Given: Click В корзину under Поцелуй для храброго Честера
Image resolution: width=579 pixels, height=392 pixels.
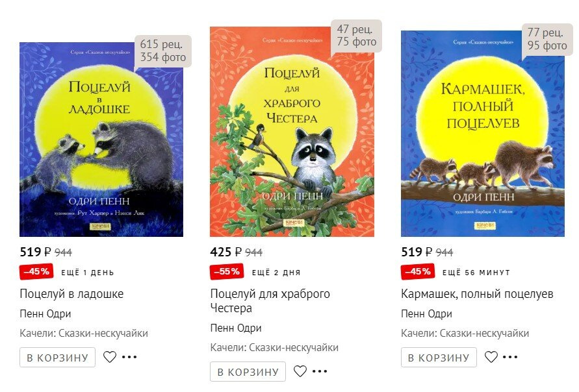Looking at the screenshot, I should pos(248,372).
